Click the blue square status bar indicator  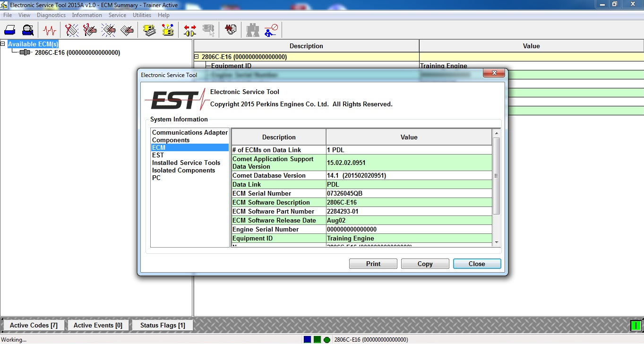tap(308, 339)
